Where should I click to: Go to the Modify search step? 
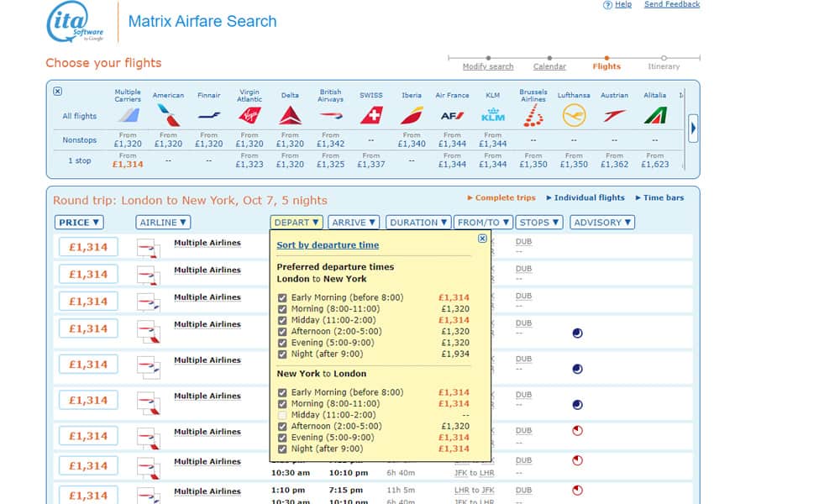point(488,66)
